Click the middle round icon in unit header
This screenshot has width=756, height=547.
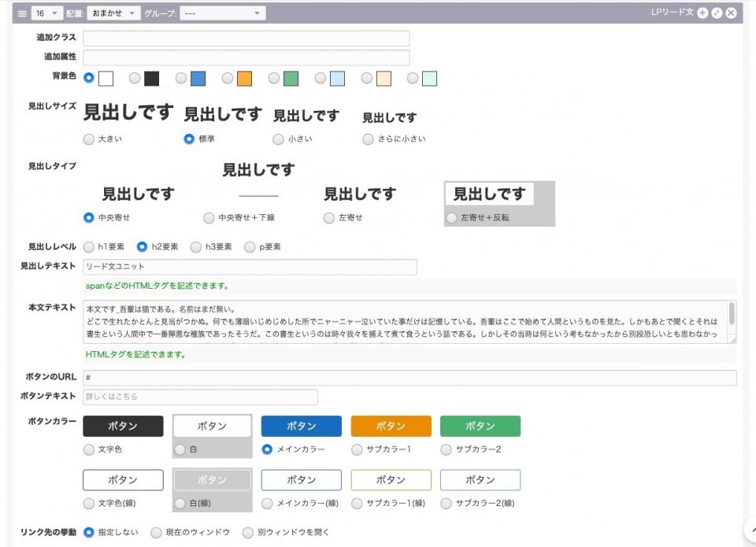pyautogui.click(x=717, y=13)
